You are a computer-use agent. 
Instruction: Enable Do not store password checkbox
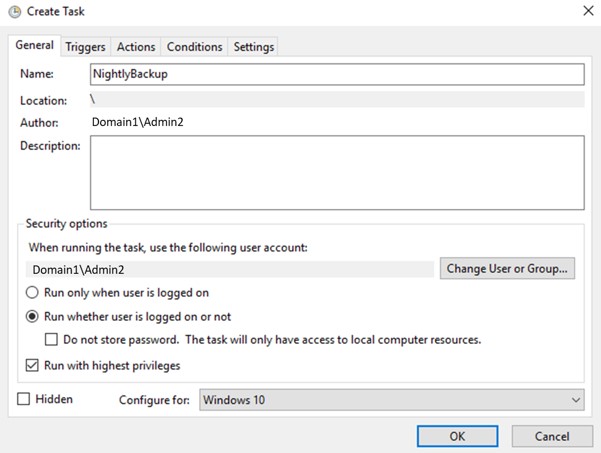[51, 340]
